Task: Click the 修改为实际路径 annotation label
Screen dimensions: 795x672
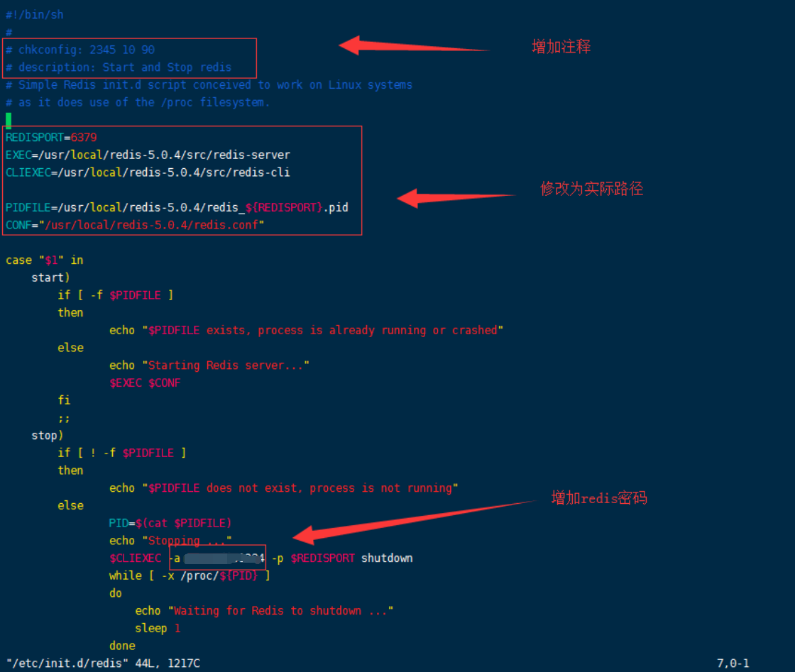Action: pos(592,189)
